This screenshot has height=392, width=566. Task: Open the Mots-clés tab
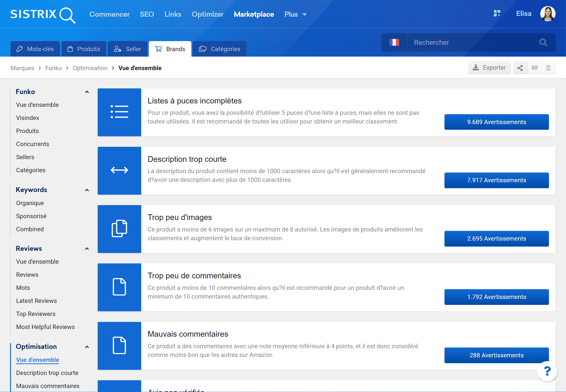(35, 49)
